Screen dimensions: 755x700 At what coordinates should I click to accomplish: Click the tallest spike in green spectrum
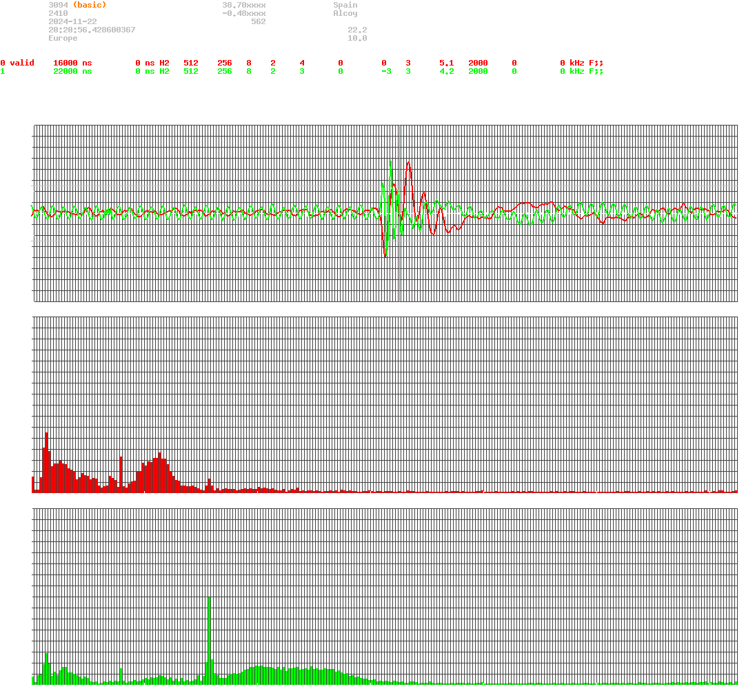[210, 641]
